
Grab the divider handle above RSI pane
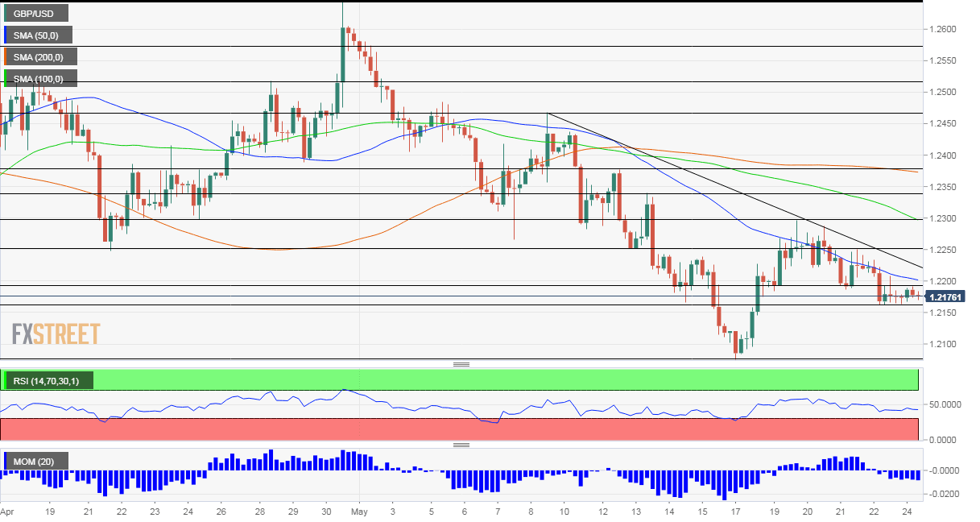coord(461,364)
